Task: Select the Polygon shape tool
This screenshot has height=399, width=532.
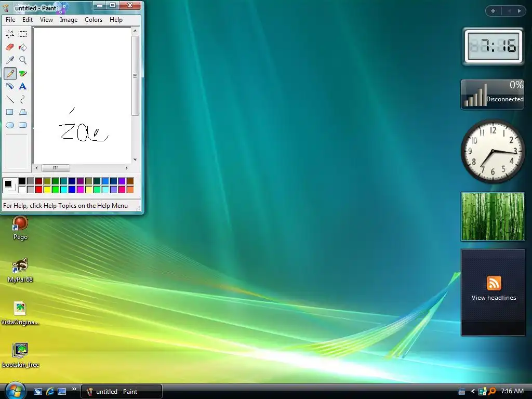Action: [x=23, y=112]
